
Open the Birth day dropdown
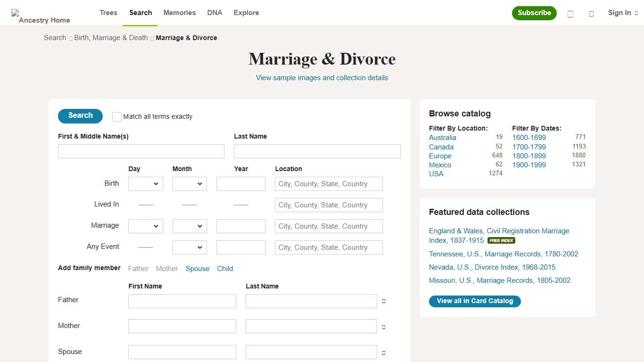point(145,184)
